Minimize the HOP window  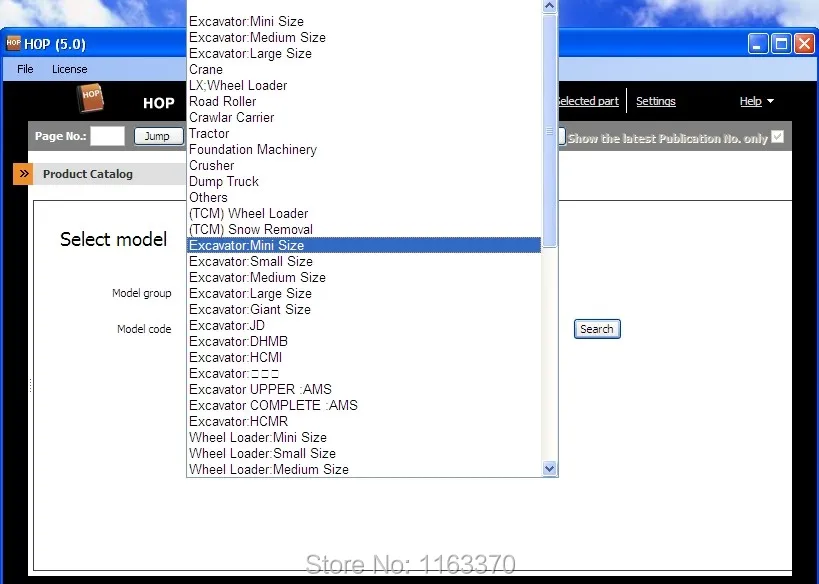click(x=757, y=44)
